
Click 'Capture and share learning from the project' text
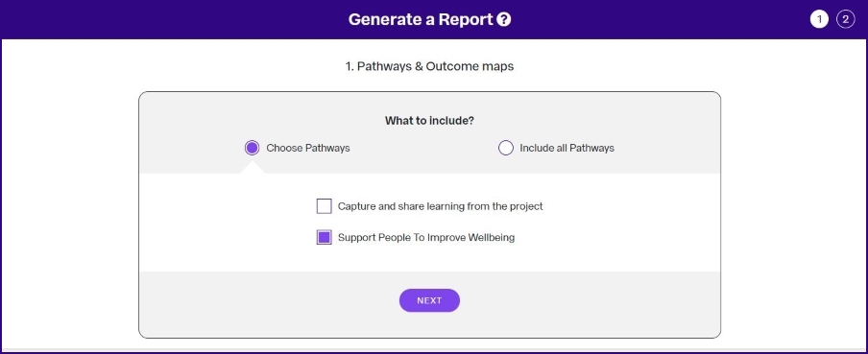coord(440,206)
